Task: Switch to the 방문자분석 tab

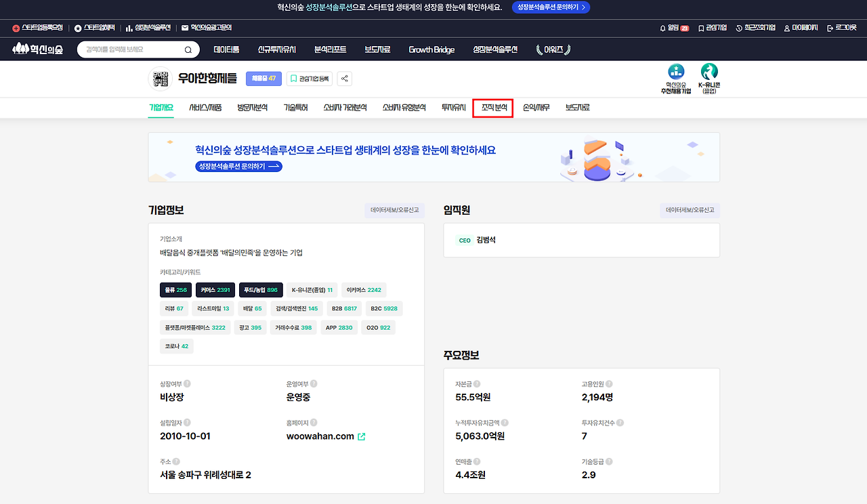Action: 253,107
